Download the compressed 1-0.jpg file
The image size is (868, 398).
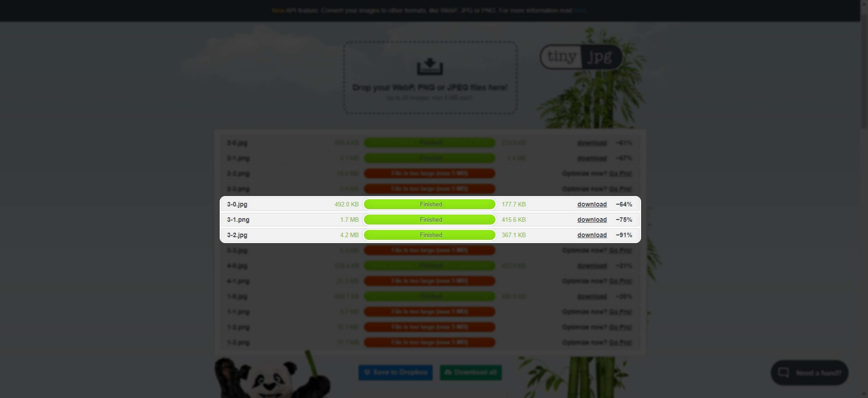[592, 296]
